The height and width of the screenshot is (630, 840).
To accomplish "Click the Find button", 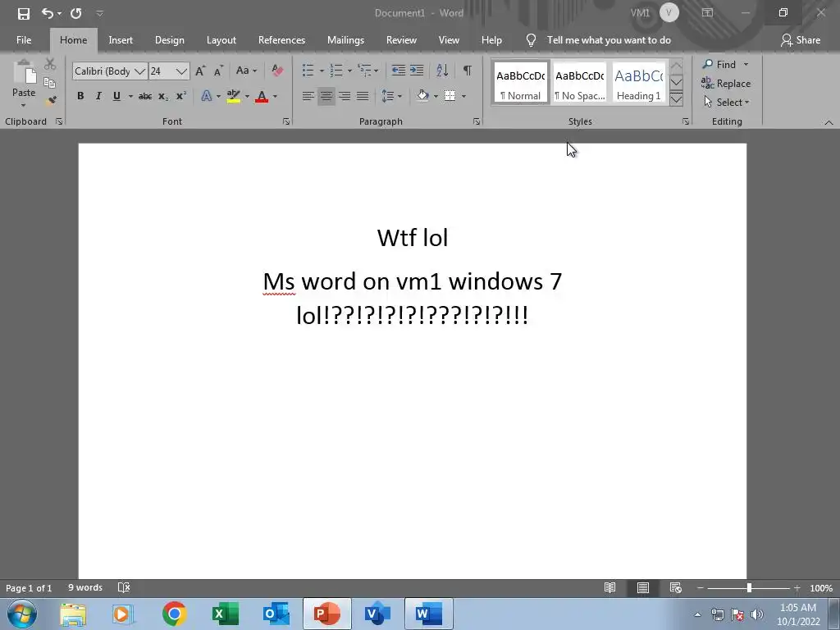I will point(720,64).
